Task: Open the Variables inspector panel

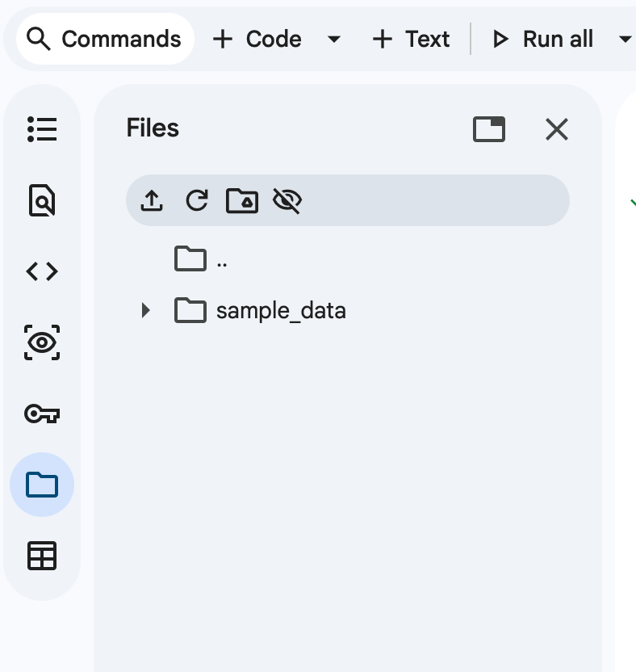Action: tap(42, 342)
